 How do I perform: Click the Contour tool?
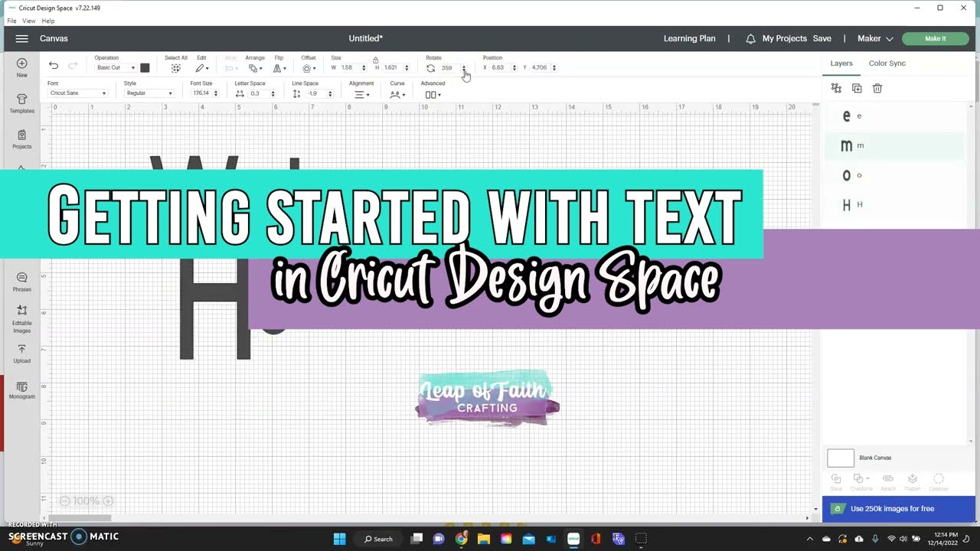click(939, 482)
